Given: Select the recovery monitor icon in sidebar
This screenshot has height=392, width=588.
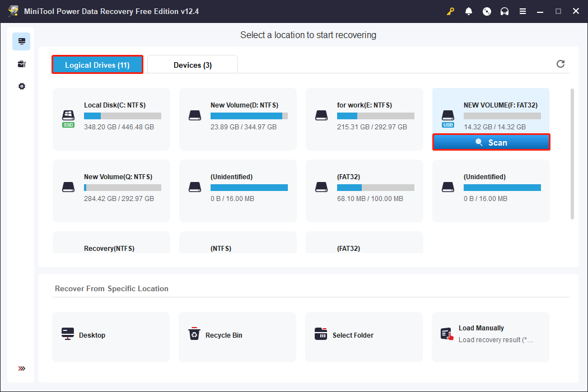Looking at the screenshot, I should click(x=21, y=41).
